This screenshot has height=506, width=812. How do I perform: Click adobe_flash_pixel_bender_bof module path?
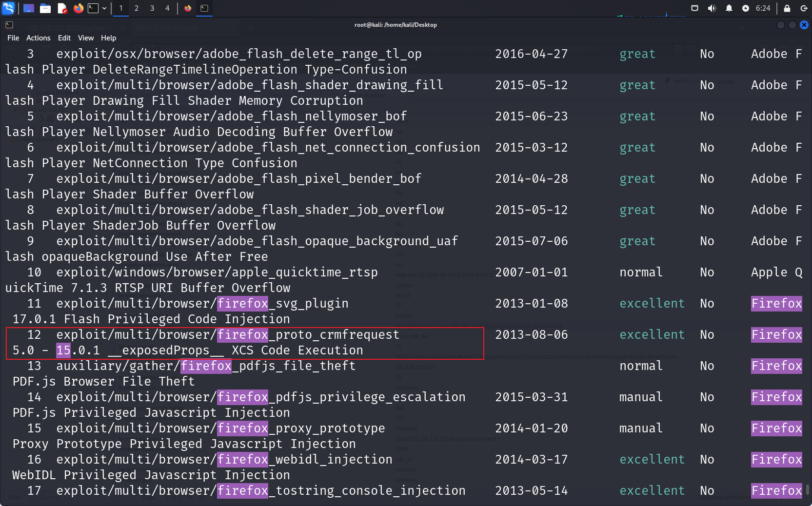point(239,178)
